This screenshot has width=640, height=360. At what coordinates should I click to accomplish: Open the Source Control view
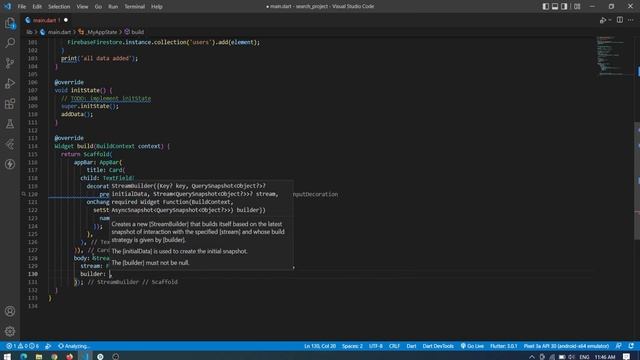click(10, 63)
